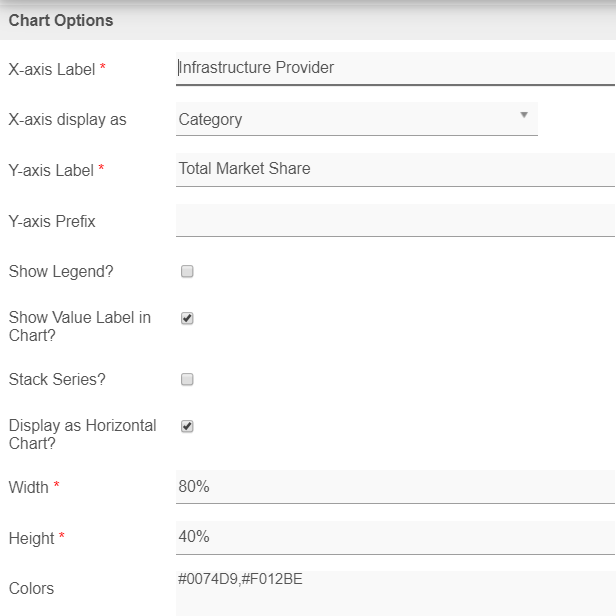Tick the Stack Series checkbox
This screenshot has width=616, height=616.
coord(187,380)
